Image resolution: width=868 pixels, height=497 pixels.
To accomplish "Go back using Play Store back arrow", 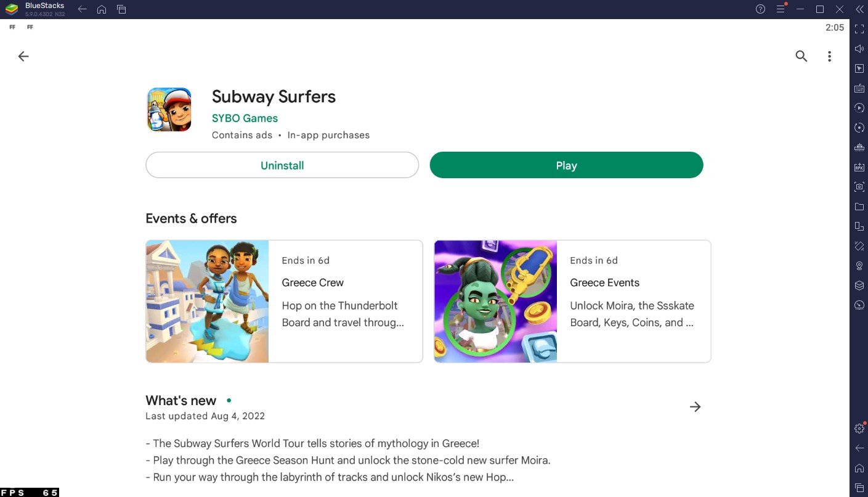I will coord(23,56).
